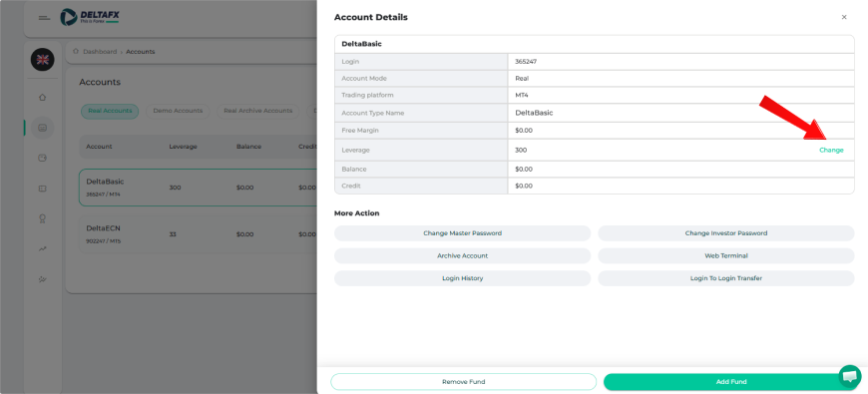This screenshot has height=394, width=868.
Task: Click the Account Mode value Real
Action: point(522,79)
